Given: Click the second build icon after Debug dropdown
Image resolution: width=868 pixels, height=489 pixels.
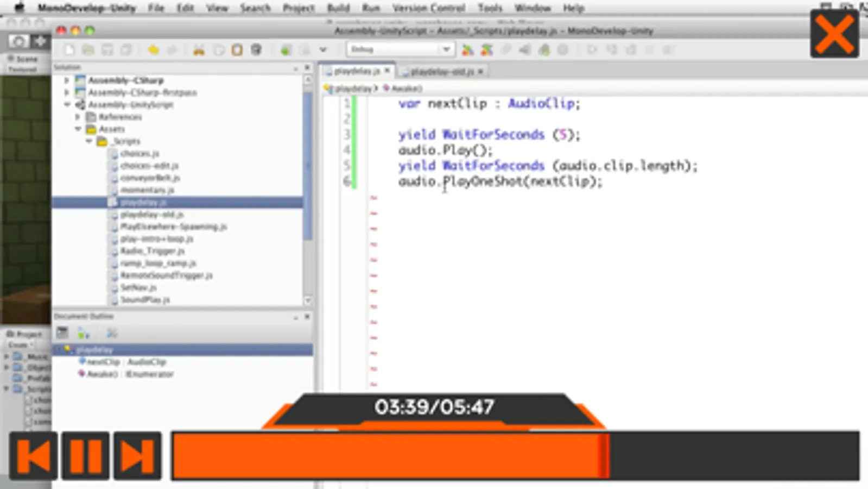Looking at the screenshot, I should pos(486,50).
